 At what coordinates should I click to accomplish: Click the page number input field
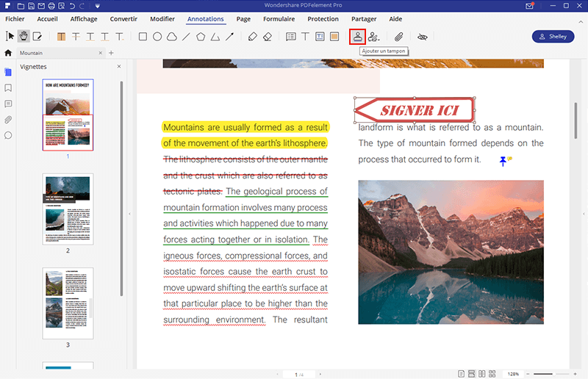tap(298, 374)
